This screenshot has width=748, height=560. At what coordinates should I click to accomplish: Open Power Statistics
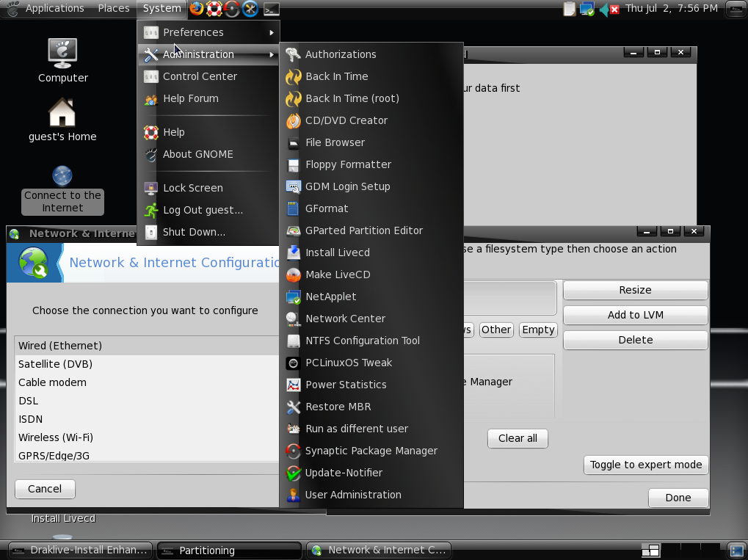(x=371, y=385)
